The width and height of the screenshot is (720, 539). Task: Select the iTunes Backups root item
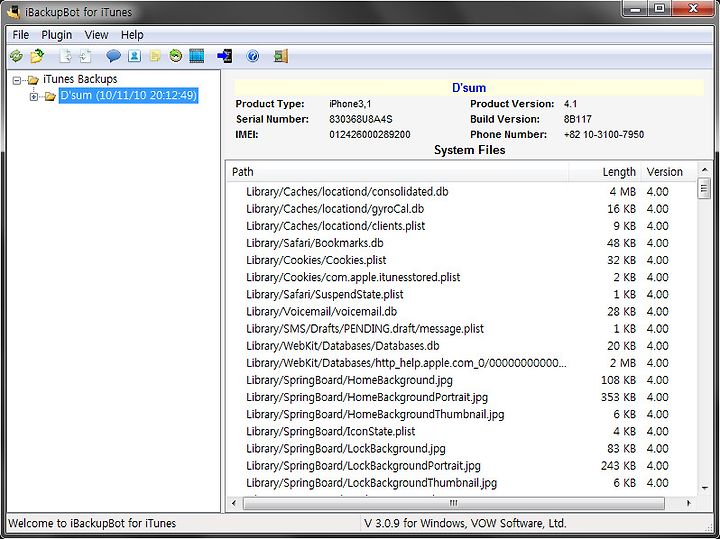point(80,79)
